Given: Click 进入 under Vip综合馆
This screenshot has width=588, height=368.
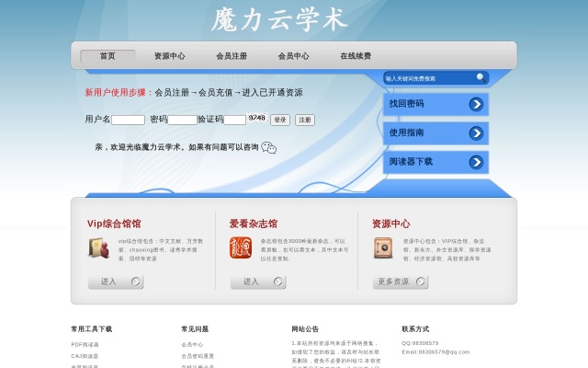Looking at the screenshot, I should 116,282.
